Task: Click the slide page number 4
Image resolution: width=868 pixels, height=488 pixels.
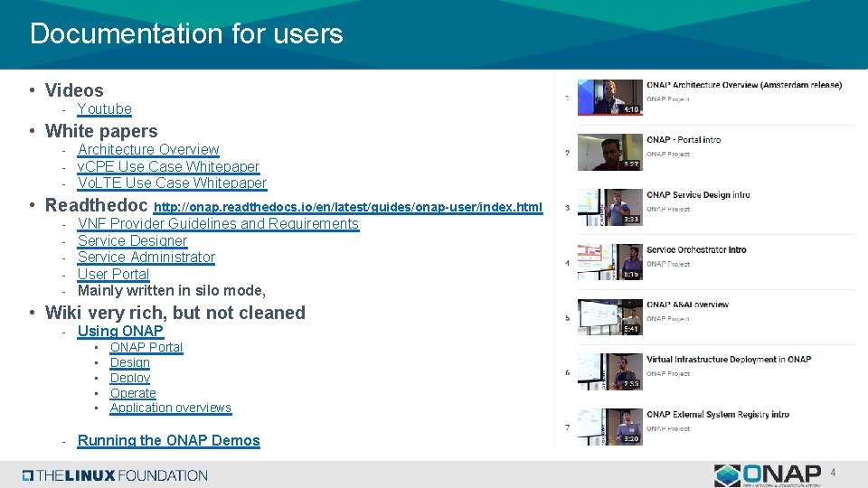Action: click(833, 473)
